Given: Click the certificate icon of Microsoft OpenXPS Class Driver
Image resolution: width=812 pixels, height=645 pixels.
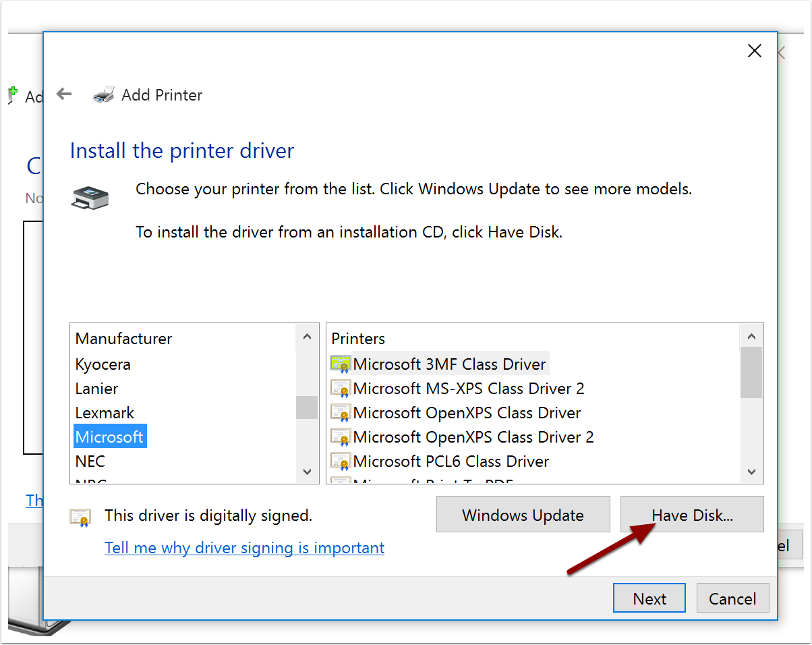Looking at the screenshot, I should (341, 413).
